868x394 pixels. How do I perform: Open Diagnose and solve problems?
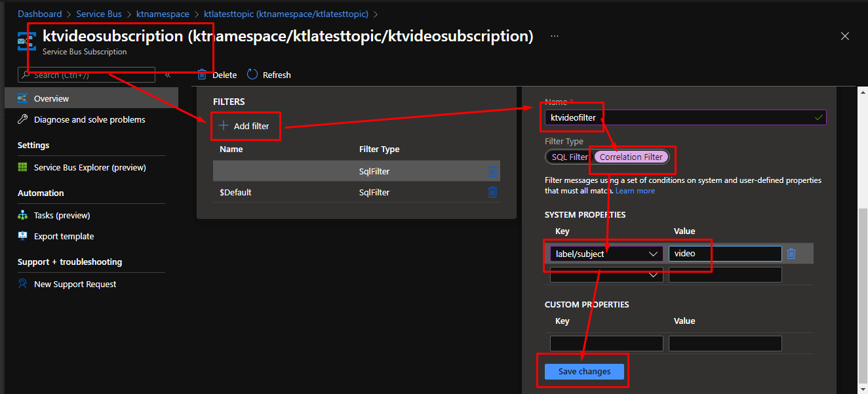pyautogui.click(x=89, y=120)
